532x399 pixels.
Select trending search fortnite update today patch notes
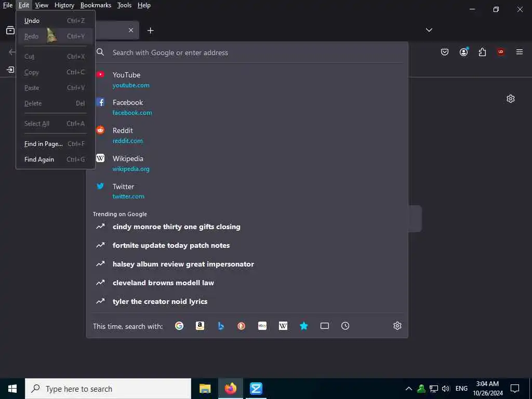247,245
